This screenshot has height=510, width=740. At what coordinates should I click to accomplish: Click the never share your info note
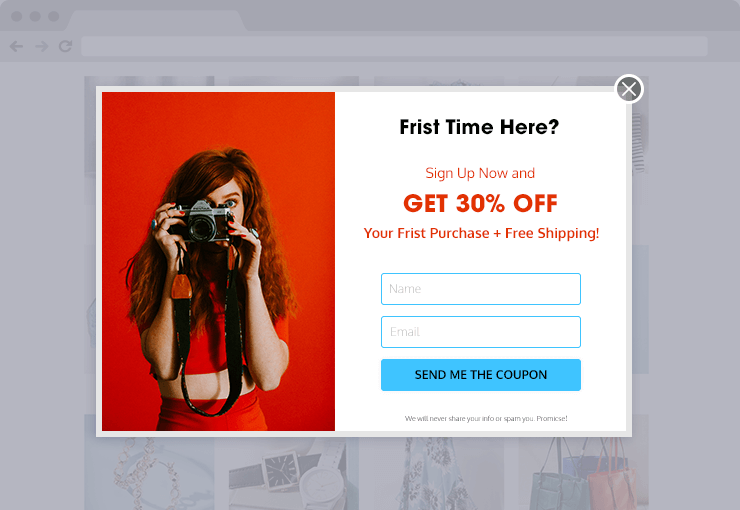coord(486,418)
